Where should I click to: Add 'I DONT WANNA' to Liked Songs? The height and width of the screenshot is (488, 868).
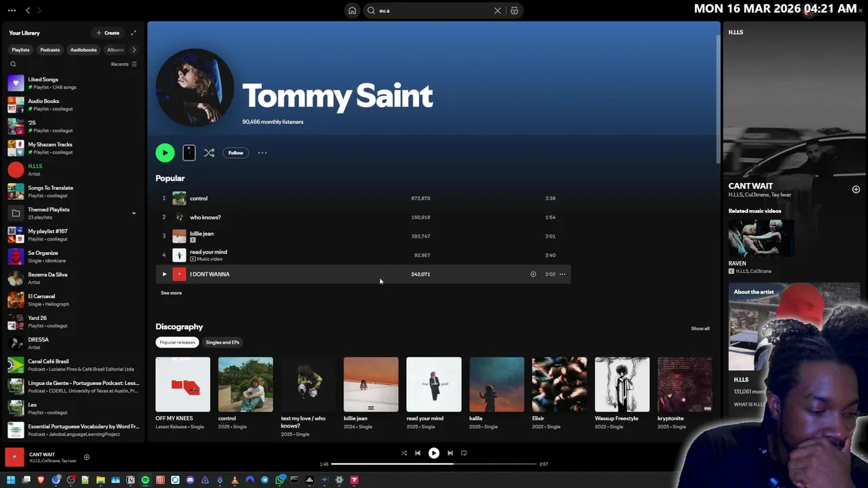coord(533,274)
